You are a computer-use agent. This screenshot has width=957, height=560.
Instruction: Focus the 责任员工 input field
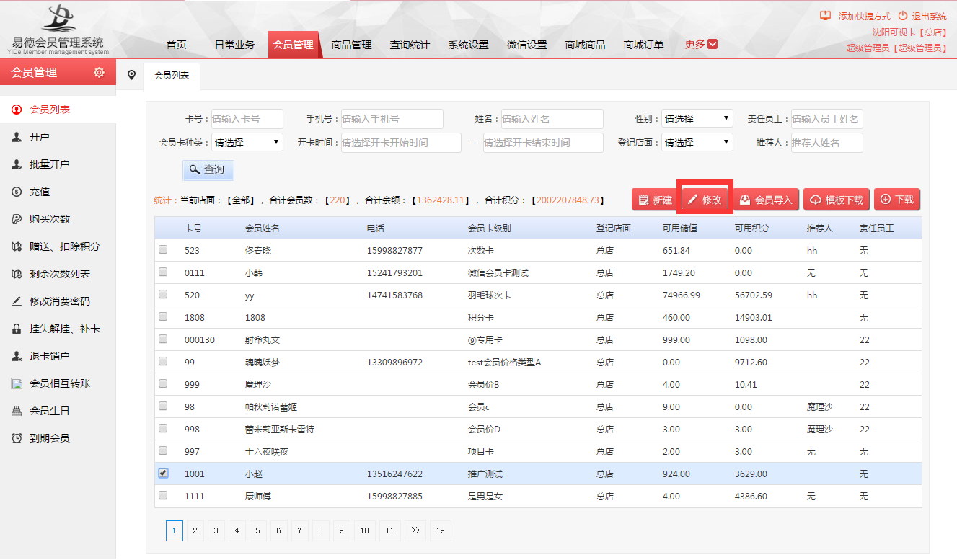tap(826, 119)
